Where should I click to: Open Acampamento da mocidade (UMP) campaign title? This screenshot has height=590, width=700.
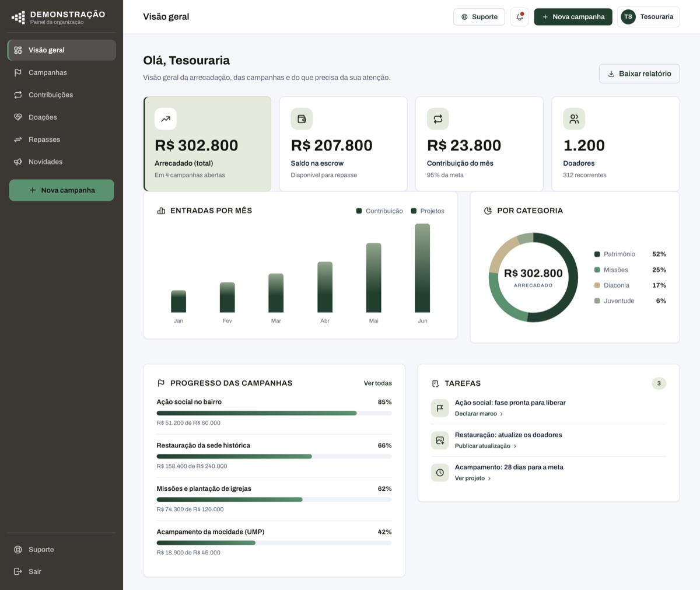(211, 532)
